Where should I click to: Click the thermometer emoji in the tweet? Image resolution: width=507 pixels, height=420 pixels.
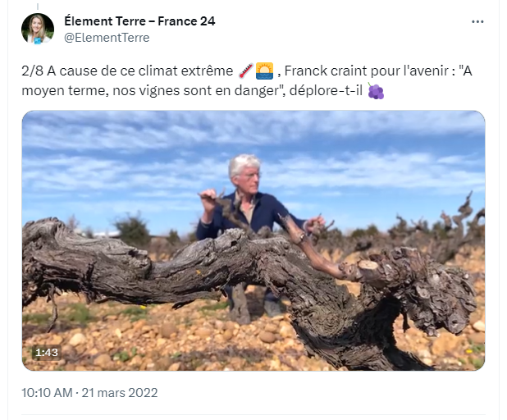click(x=246, y=71)
